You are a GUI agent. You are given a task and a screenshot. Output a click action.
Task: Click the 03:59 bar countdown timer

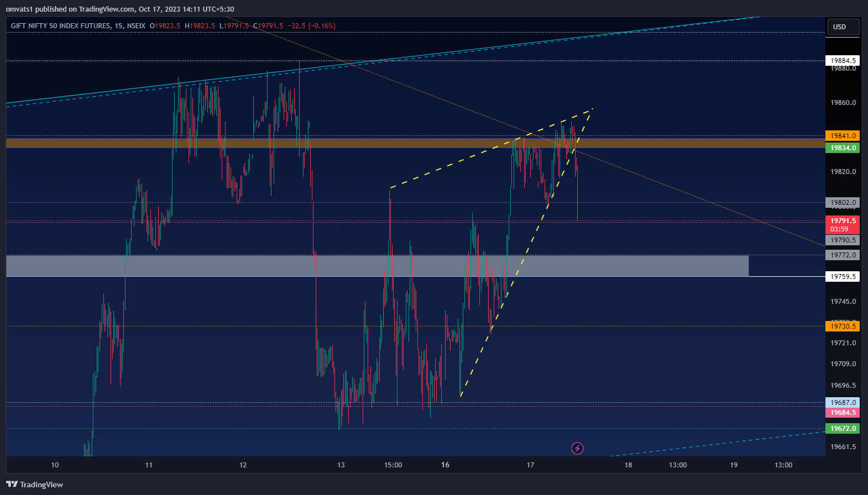(839, 229)
